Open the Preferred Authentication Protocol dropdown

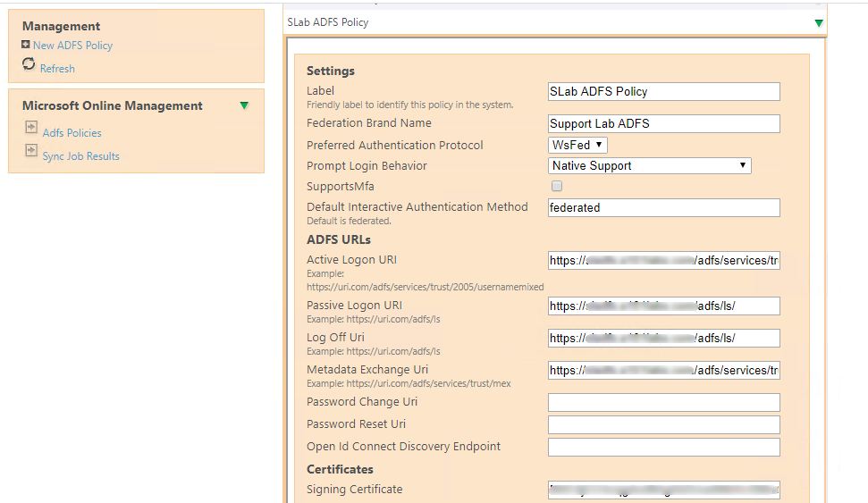pyautogui.click(x=578, y=145)
